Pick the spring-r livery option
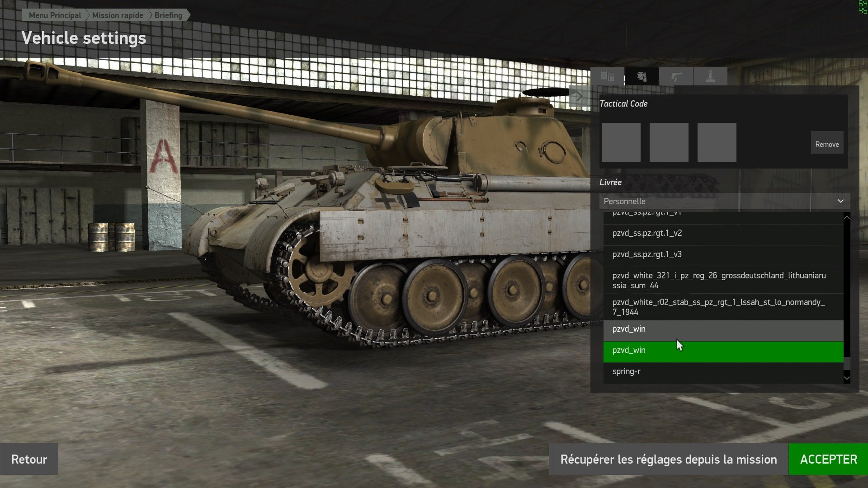Screen dimensions: 868x488 [723, 371]
